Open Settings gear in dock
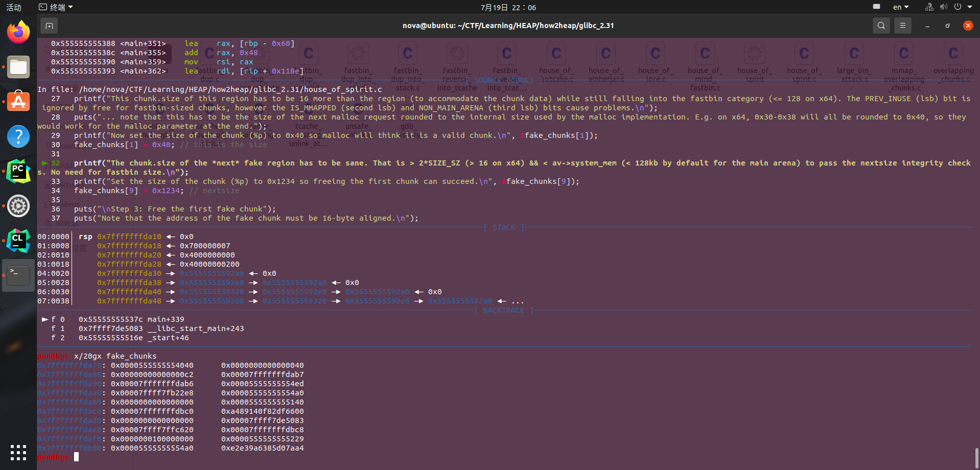This screenshot has height=470, width=980. (18, 206)
